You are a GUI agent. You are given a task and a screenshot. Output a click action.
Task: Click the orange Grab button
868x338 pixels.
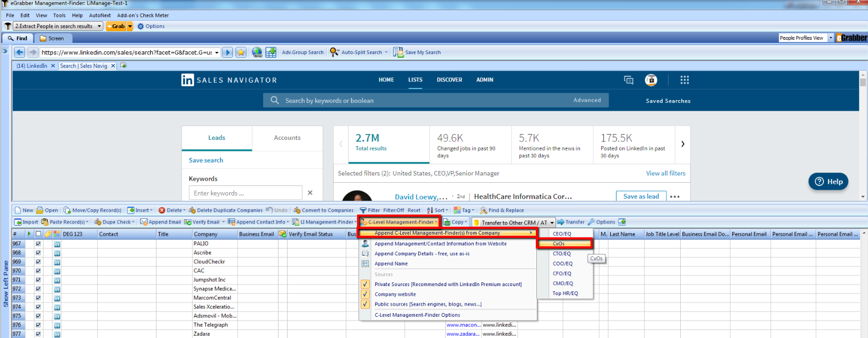(116, 26)
